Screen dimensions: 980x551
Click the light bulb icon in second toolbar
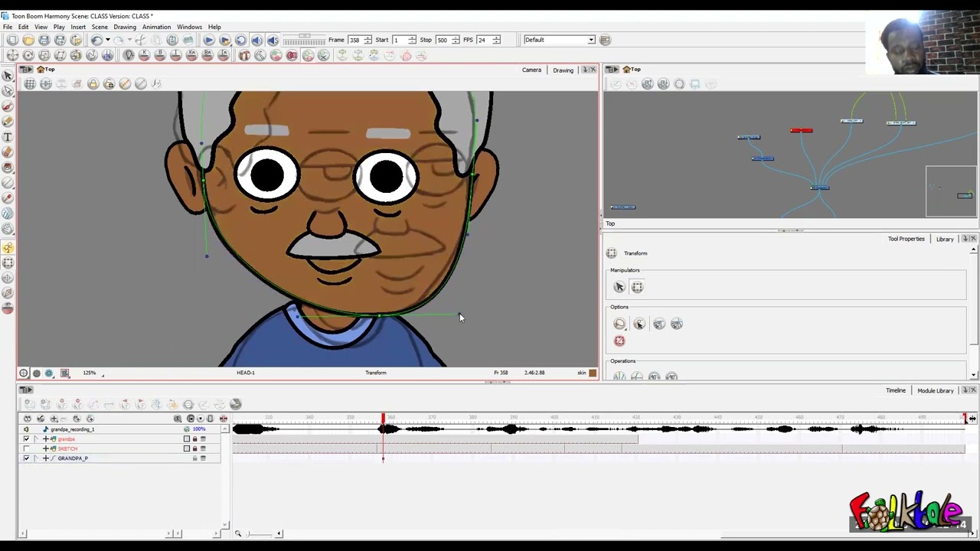(x=129, y=55)
